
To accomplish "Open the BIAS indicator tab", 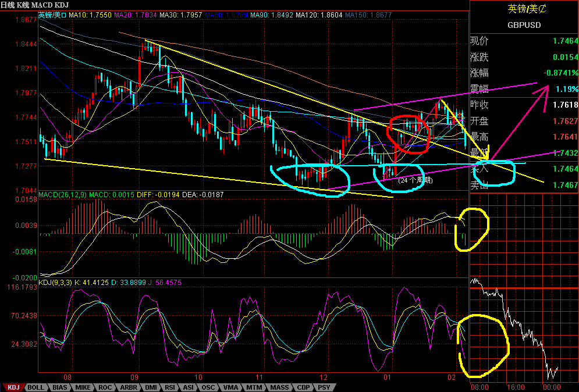I will point(59,387).
